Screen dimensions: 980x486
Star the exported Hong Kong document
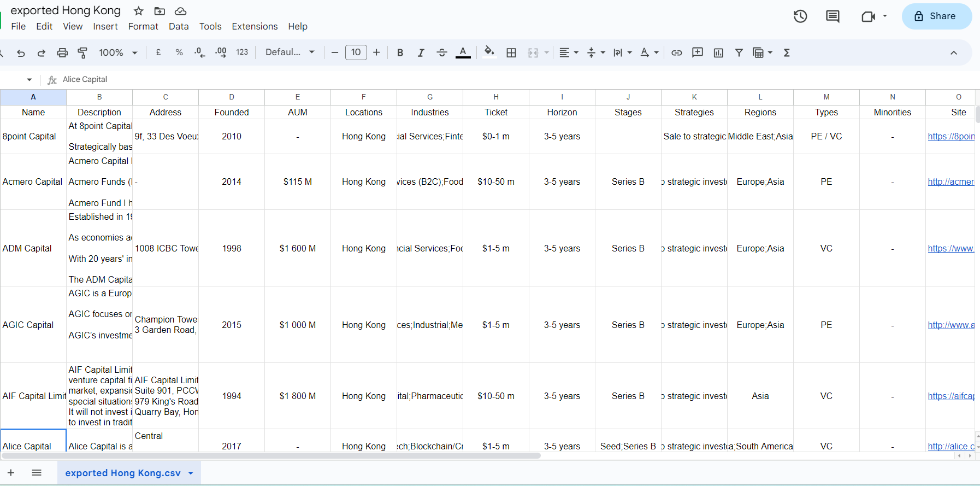[x=139, y=11]
